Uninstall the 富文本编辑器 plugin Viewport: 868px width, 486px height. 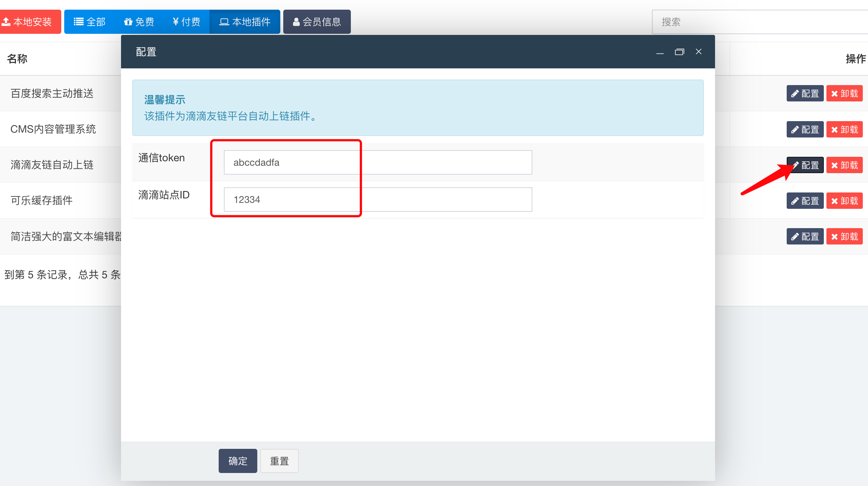(x=845, y=236)
